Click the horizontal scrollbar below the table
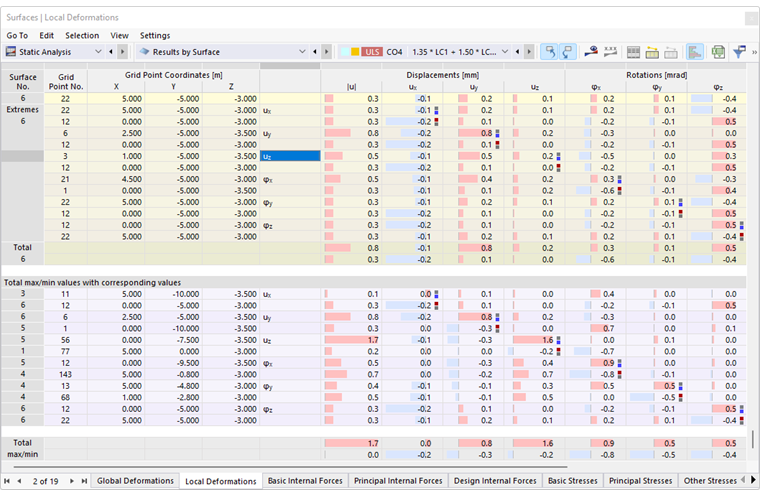The height and width of the screenshot is (496, 760). click(x=290, y=467)
